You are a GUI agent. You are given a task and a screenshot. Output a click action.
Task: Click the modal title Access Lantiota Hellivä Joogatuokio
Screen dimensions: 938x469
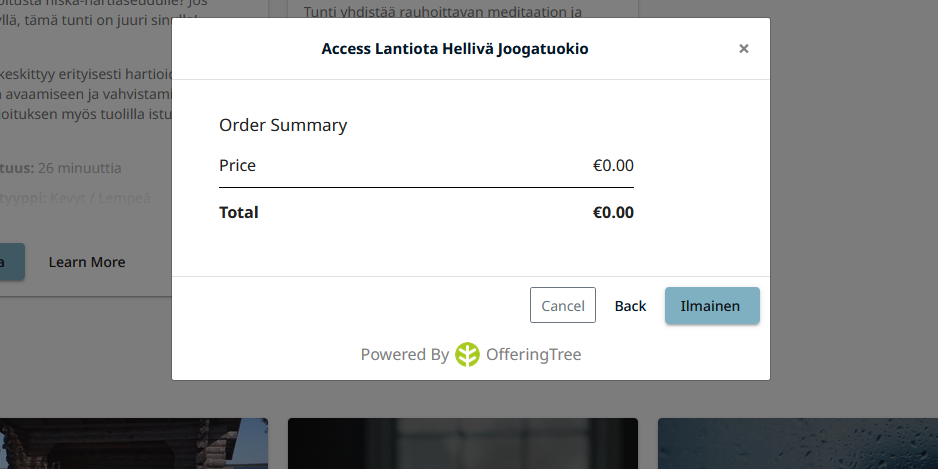454,49
